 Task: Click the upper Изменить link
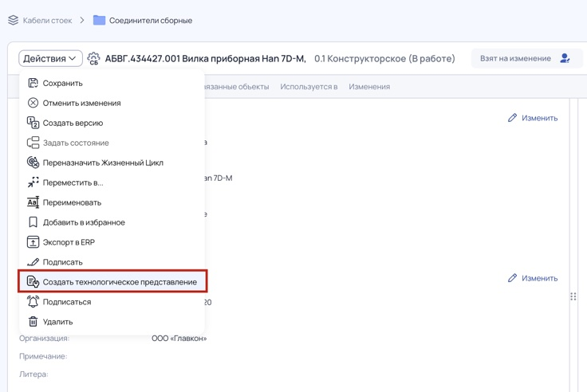tap(539, 118)
